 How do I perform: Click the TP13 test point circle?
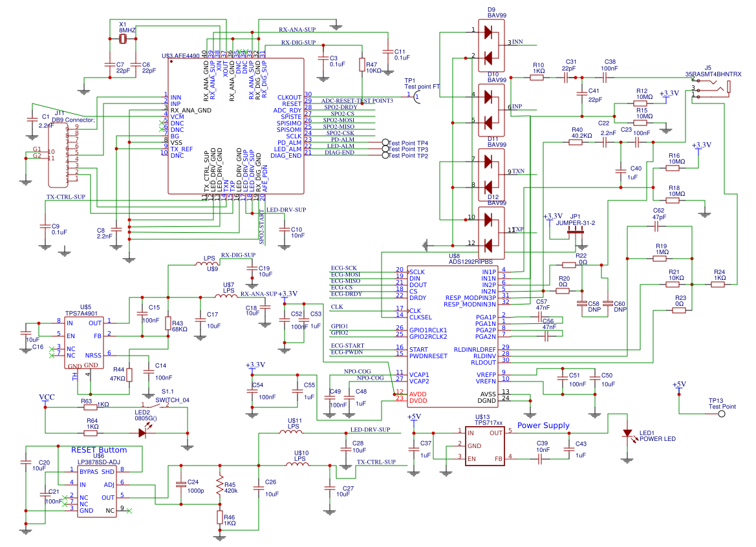tap(722, 414)
